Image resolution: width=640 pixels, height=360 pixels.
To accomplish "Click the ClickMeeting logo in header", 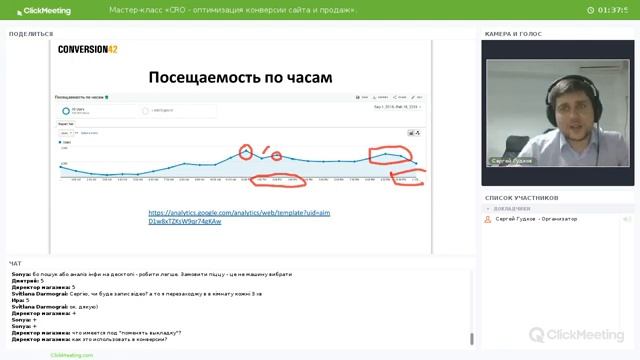I will point(44,11).
